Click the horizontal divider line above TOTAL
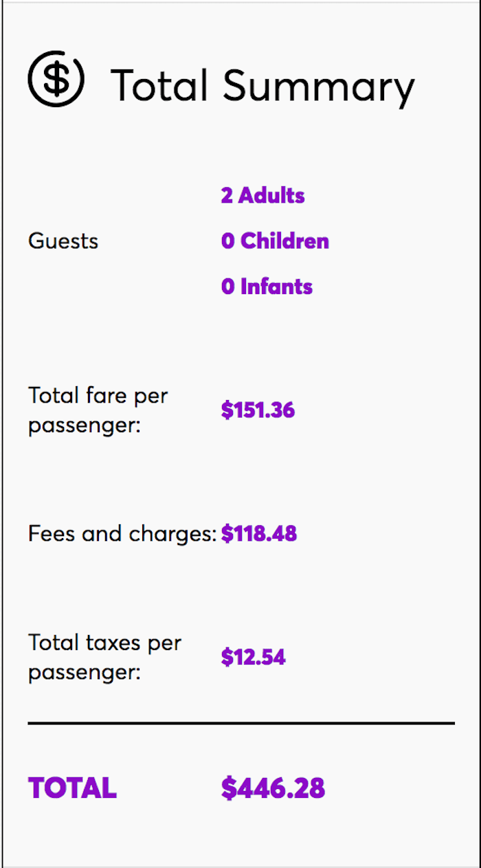 tap(241, 723)
